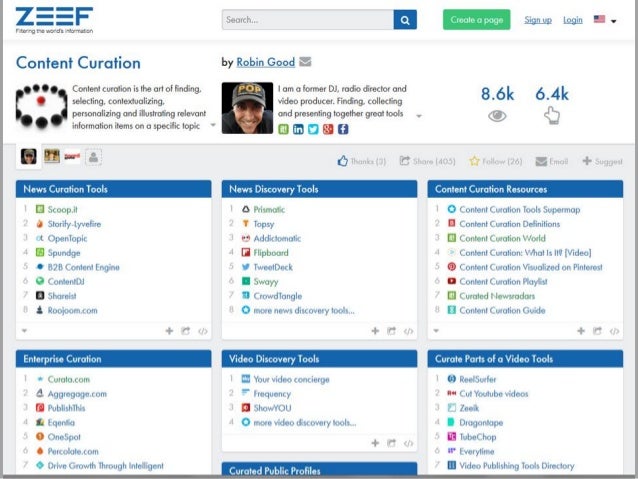
Task: Open the language flag dropdown
Action: coord(605,20)
